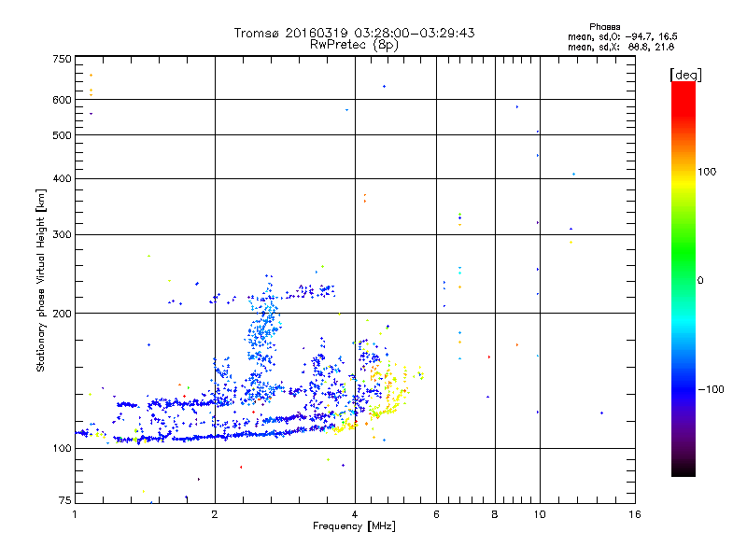747x560 pixels.
Task: Click 'mean, sd,X: 88.8, 21.8' text
Action: 621,47
